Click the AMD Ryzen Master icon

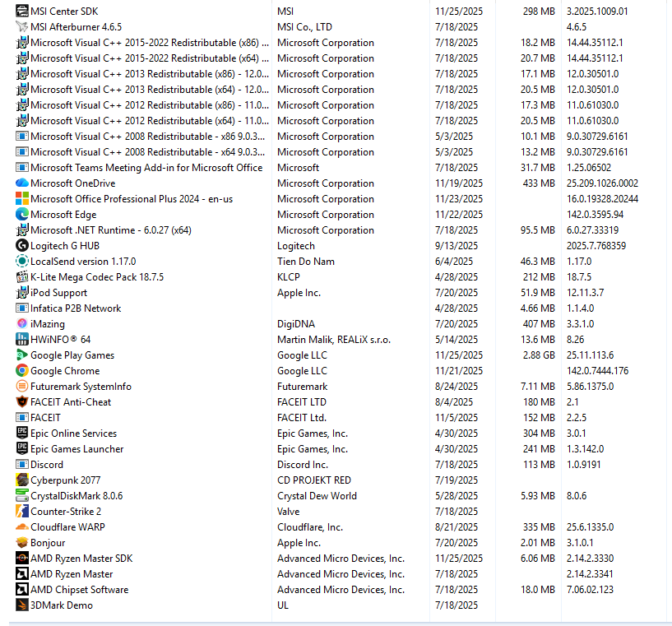22,573
